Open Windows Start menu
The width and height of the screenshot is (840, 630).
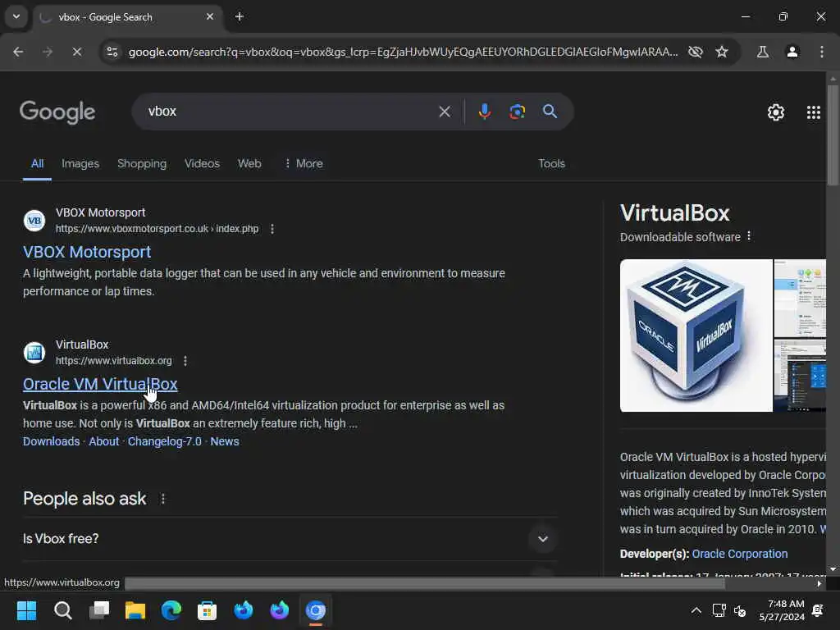(x=26, y=610)
